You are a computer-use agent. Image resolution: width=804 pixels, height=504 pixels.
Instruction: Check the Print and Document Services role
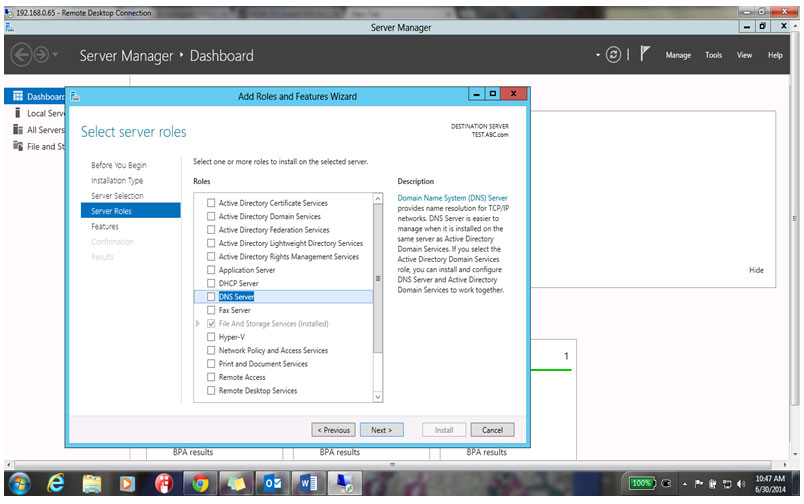click(x=211, y=364)
